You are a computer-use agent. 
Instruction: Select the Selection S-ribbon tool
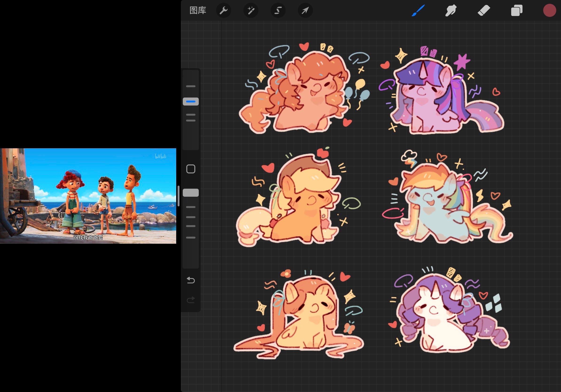coord(278,10)
